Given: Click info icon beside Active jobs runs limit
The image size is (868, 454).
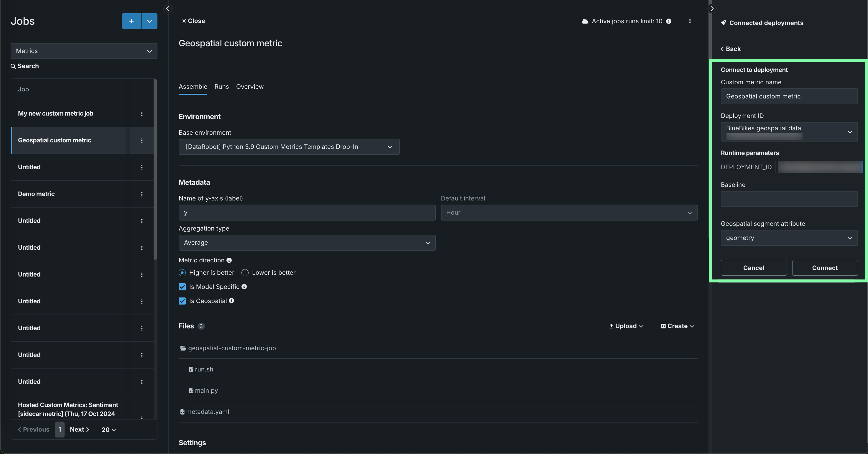Looking at the screenshot, I should pos(668,21).
